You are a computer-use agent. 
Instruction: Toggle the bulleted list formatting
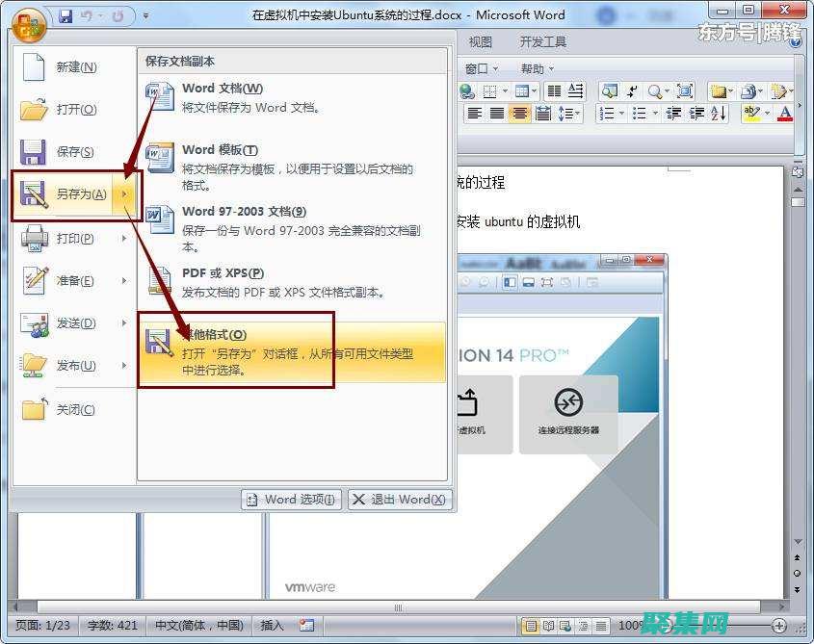pyautogui.click(x=640, y=114)
